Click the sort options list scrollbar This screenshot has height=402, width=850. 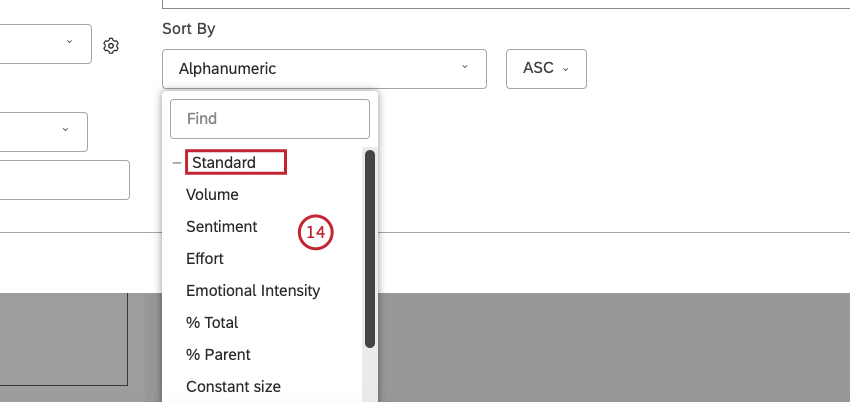tap(370, 250)
